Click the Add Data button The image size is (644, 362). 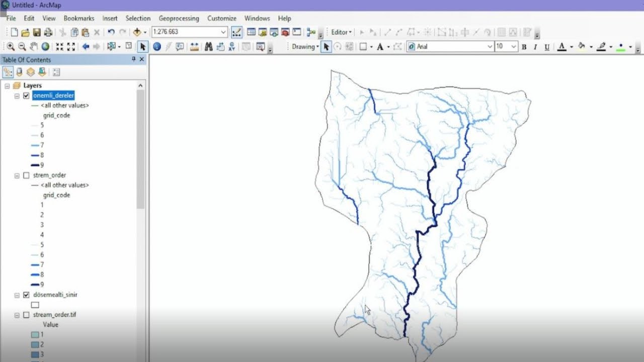point(137,32)
